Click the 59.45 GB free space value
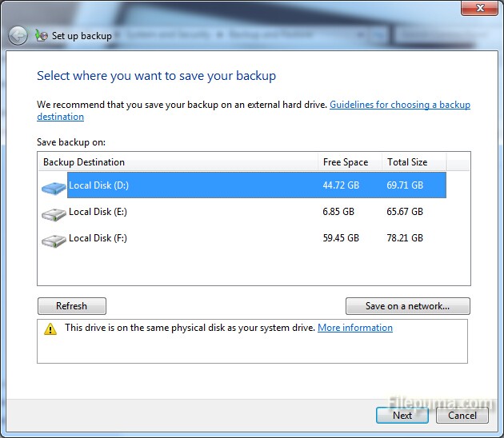 tap(341, 238)
